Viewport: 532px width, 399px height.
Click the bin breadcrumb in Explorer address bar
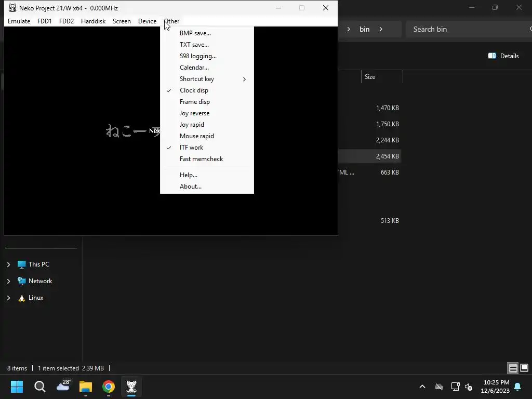(x=364, y=29)
